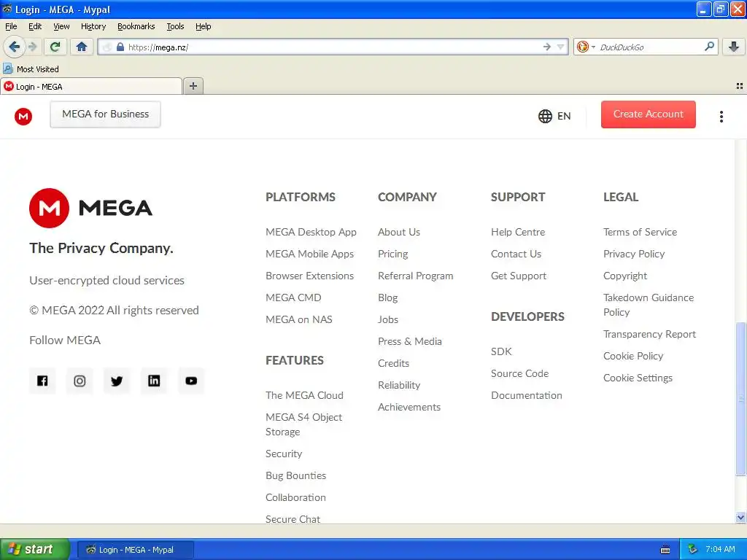747x560 pixels.
Task: Open the Pricing link
Action: [392, 254]
